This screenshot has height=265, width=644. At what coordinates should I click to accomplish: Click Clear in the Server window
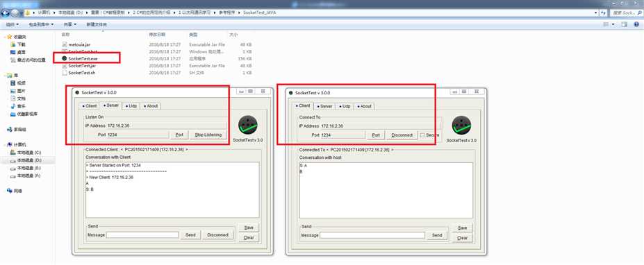point(249,237)
